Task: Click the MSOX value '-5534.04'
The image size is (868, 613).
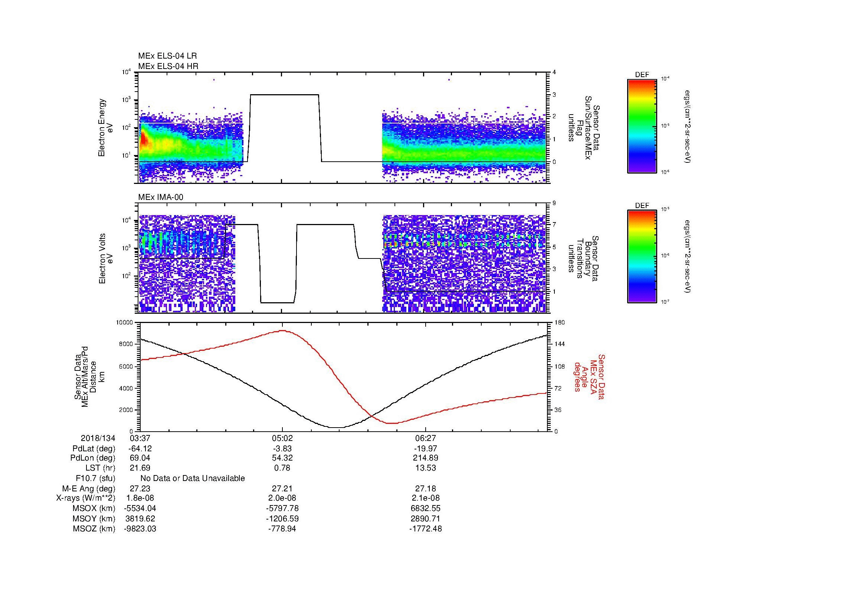Action: coord(140,508)
